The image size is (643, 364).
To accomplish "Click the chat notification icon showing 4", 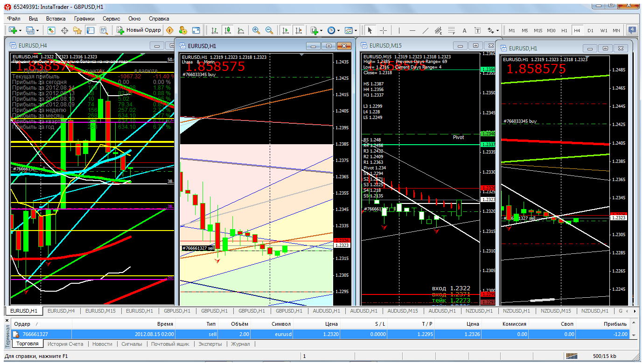I will pos(632,30).
